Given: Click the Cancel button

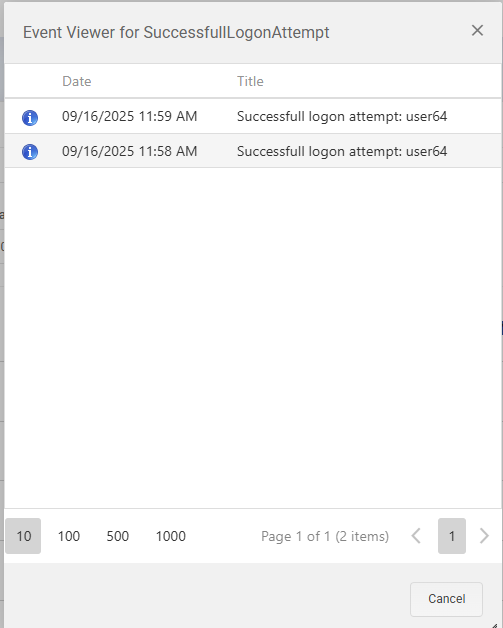Looking at the screenshot, I should point(447,599).
